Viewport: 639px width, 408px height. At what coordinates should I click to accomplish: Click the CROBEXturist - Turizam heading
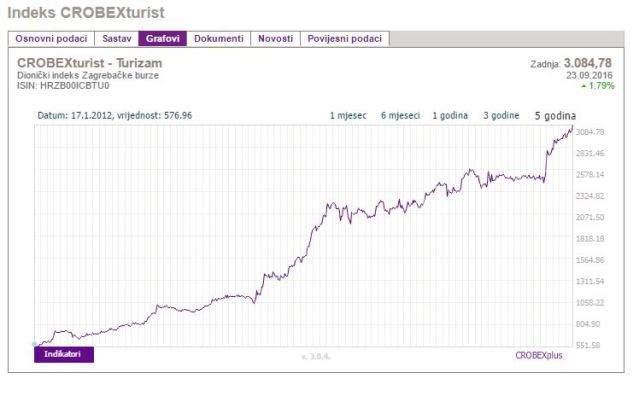point(90,63)
